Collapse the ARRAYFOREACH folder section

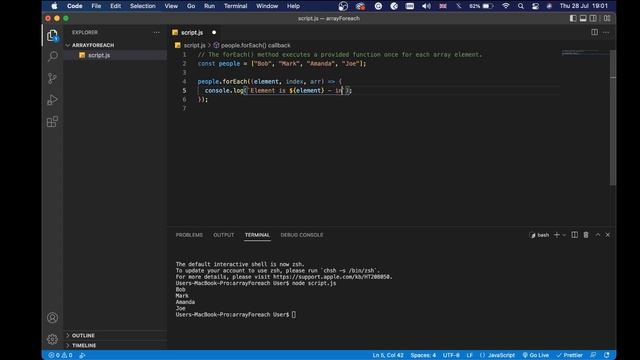tap(93, 45)
